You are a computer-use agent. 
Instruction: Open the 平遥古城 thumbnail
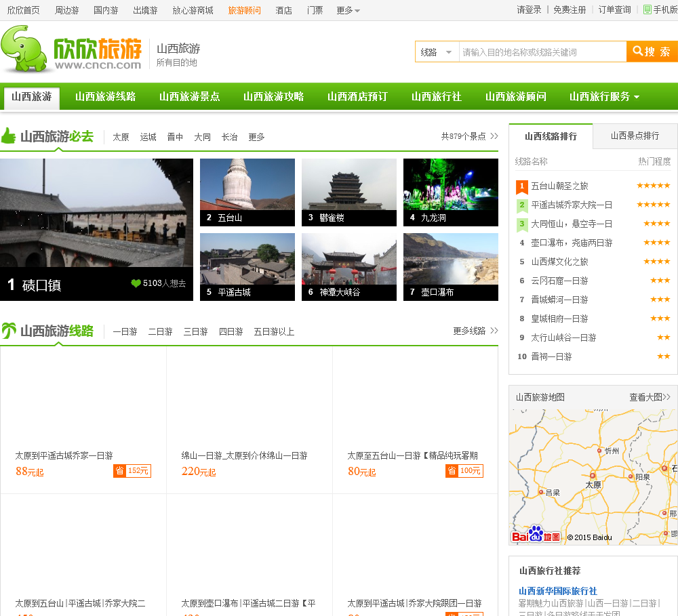pos(247,267)
